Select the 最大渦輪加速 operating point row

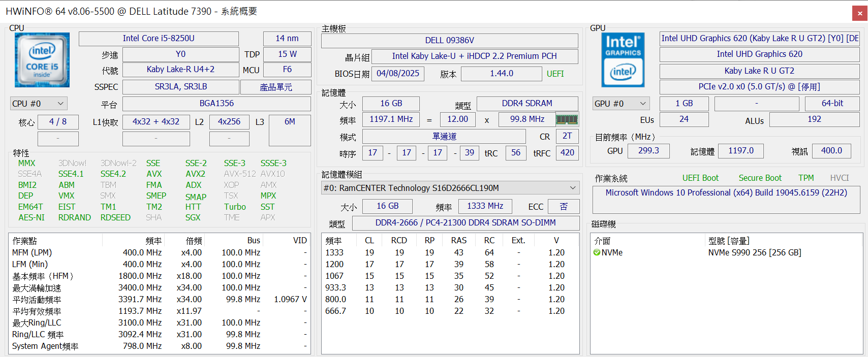point(160,287)
